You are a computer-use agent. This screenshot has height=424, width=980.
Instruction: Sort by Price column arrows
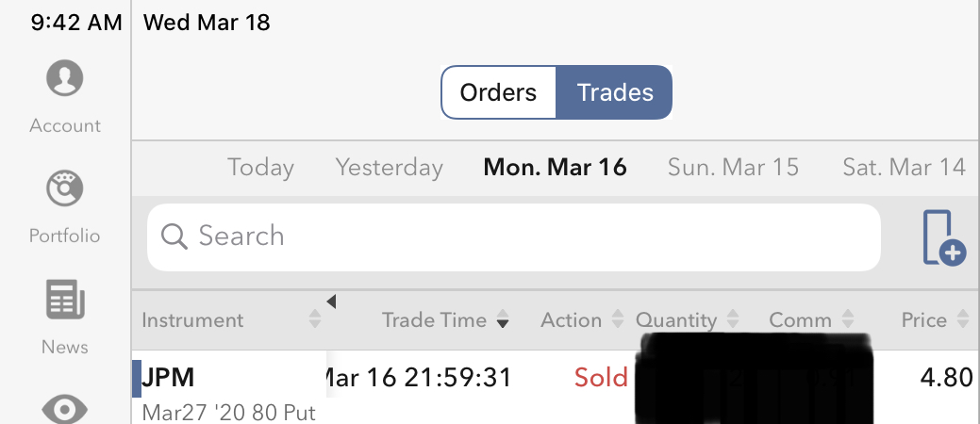coord(962,320)
